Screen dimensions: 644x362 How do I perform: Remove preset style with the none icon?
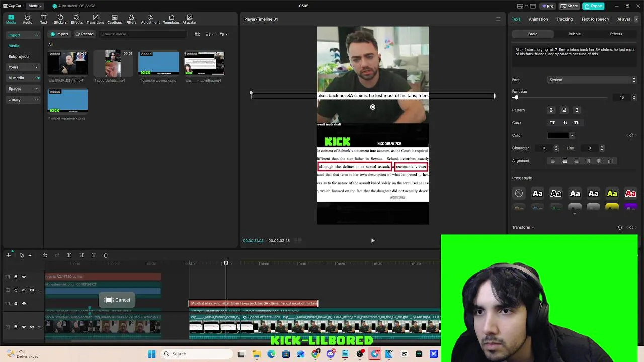[x=519, y=194]
